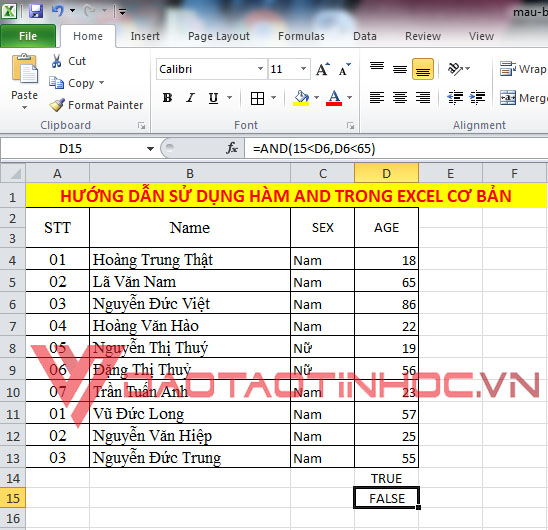
Task: Open the Copy dropdown arrow
Action: coord(101,83)
